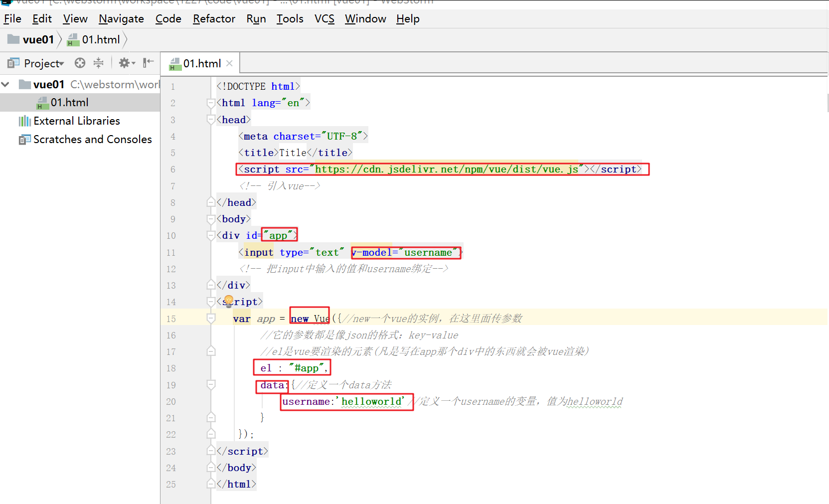Open the Help menu
829x504 pixels.
click(x=408, y=19)
